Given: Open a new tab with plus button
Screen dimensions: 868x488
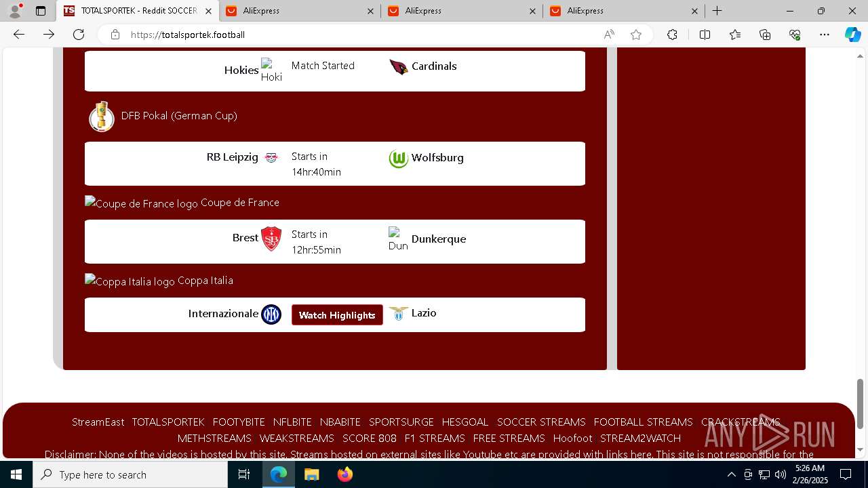Looking at the screenshot, I should [717, 11].
